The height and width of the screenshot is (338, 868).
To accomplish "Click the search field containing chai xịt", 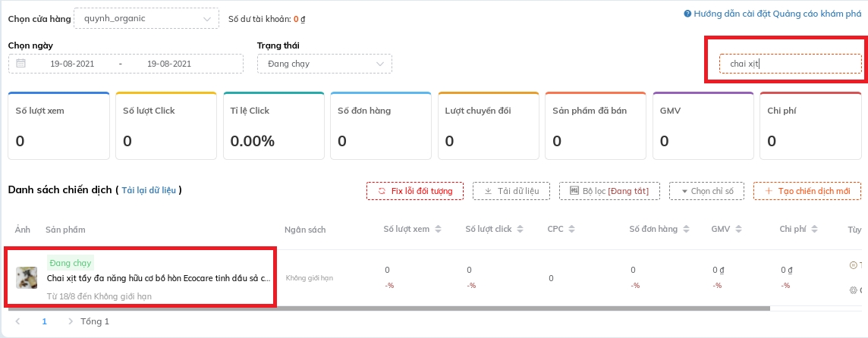I will 790,64.
